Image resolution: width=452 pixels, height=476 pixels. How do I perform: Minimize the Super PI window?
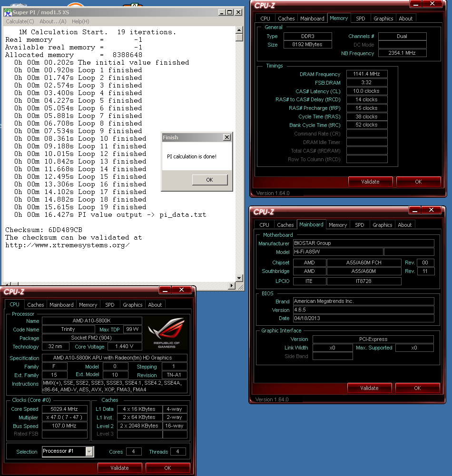coord(222,12)
